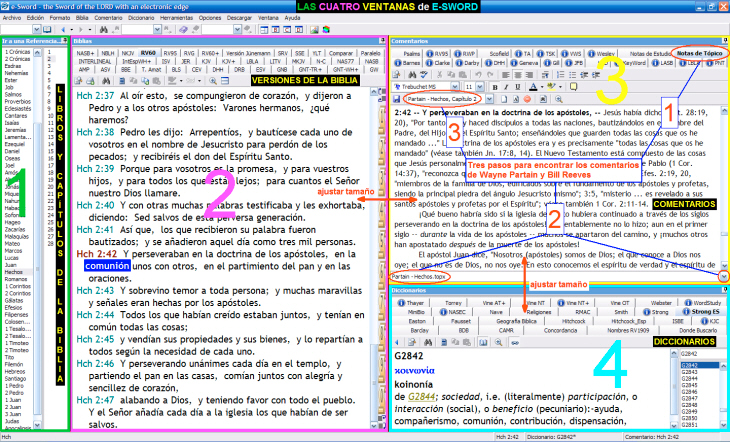Select the Notas de Tópico commentary tab
This screenshot has width=730, height=442.
[699, 53]
